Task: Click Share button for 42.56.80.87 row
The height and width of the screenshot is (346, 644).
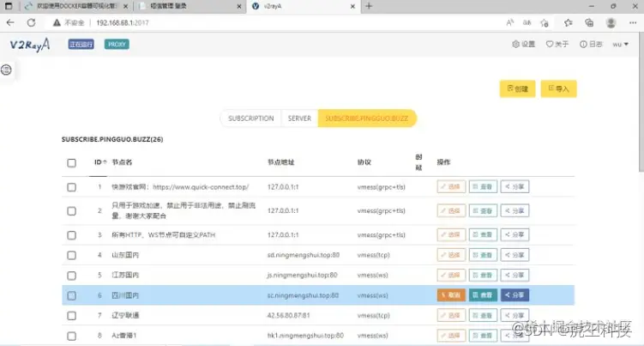Action: 515,316
